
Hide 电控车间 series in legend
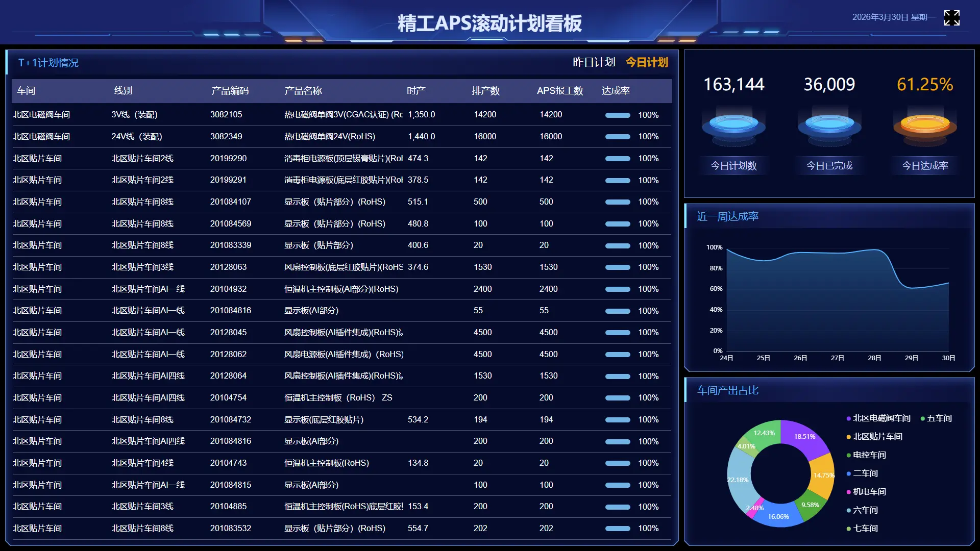pyautogui.click(x=869, y=455)
